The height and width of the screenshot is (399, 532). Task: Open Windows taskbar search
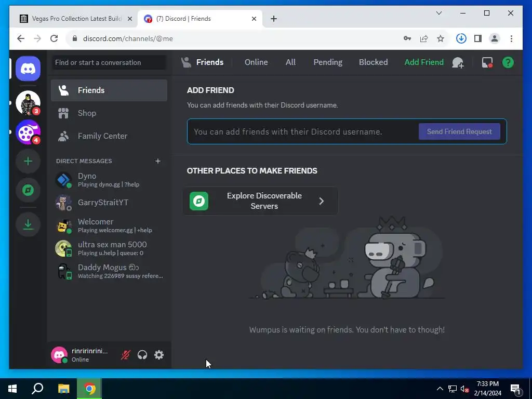click(37, 389)
